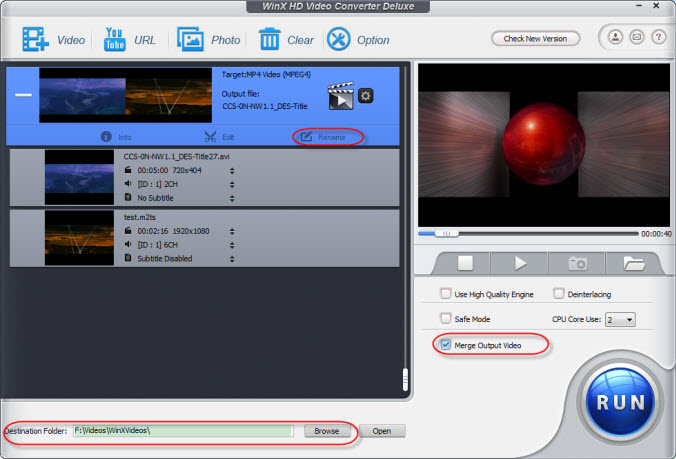676x459 pixels.
Task: Move the preview playback slider handle
Action: [447, 234]
